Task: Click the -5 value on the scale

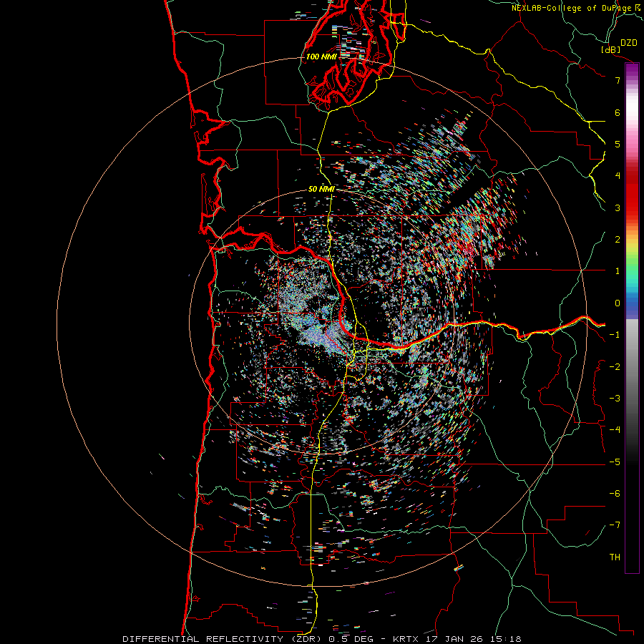Action: tap(615, 462)
